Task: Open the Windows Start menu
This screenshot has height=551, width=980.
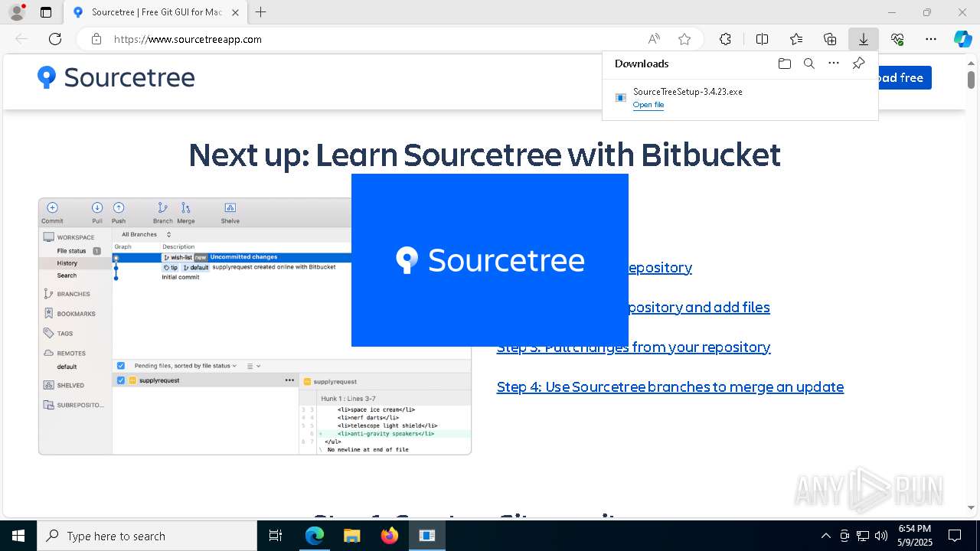Action: 18,536
